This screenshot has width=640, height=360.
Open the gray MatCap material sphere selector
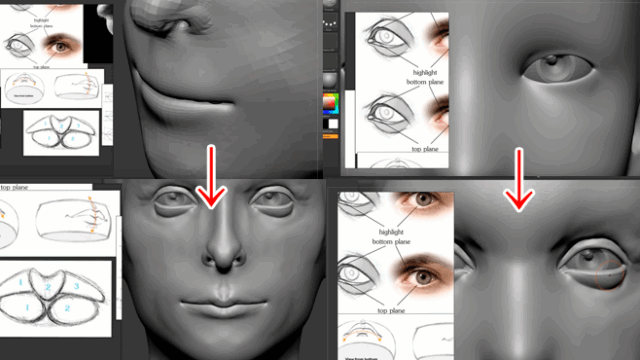coord(329,80)
